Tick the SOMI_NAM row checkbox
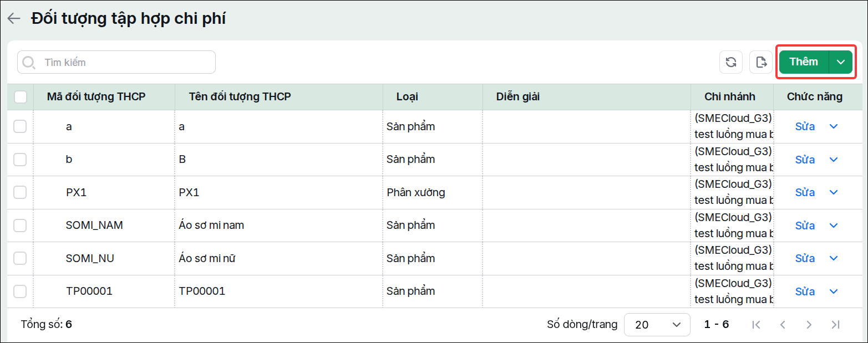The height and width of the screenshot is (343, 868). click(20, 226)
